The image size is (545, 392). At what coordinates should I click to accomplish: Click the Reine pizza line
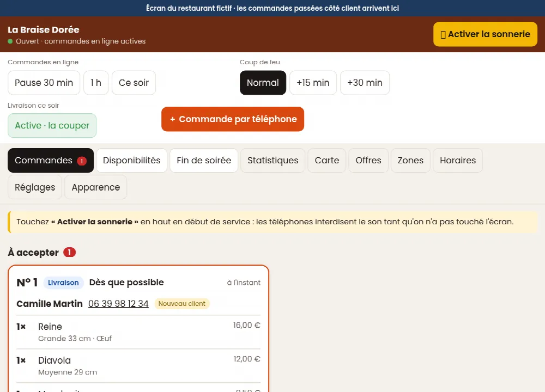(x=138, y=332)
